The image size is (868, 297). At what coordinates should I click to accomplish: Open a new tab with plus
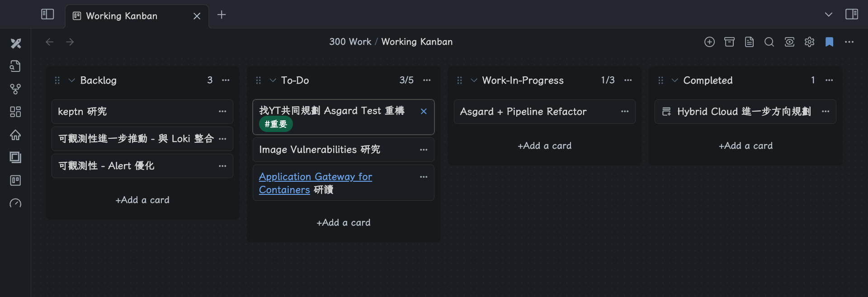(x=222, y=15)
